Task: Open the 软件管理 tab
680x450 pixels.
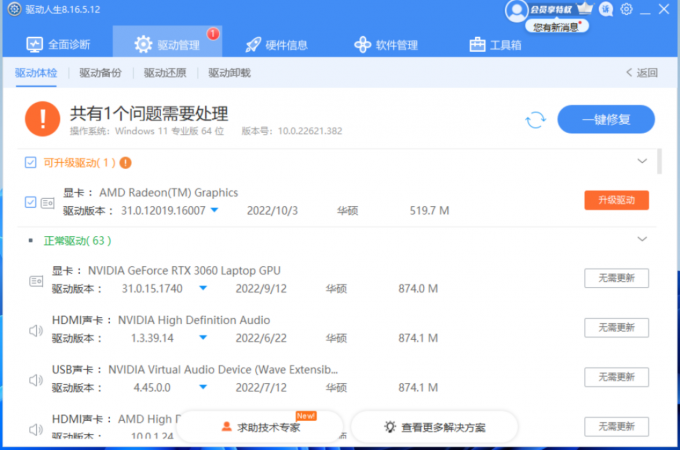Action: pyautogui.click(x=386, y=45)
